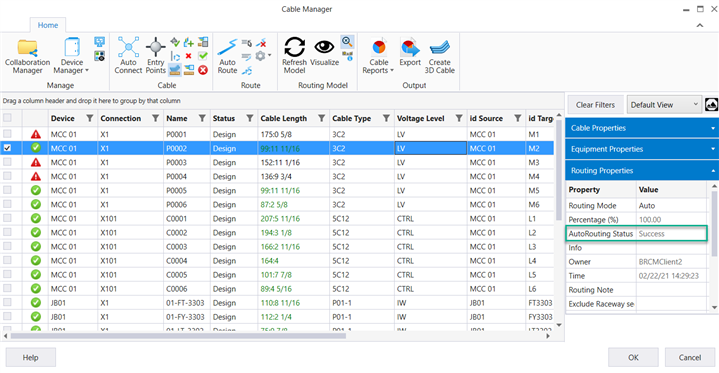Open the Device Manager menu
This screenshot has height=373, width=719.
[x=72, y=56]
